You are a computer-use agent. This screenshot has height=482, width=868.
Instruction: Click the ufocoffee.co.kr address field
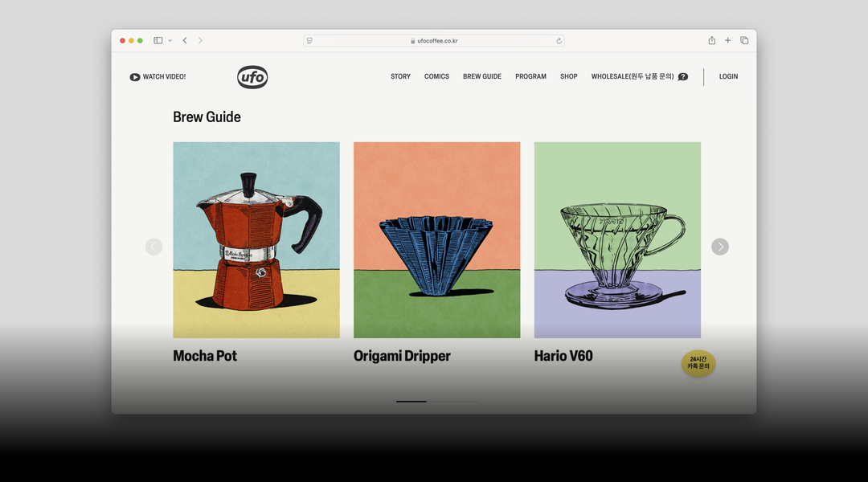click(434, 40)
